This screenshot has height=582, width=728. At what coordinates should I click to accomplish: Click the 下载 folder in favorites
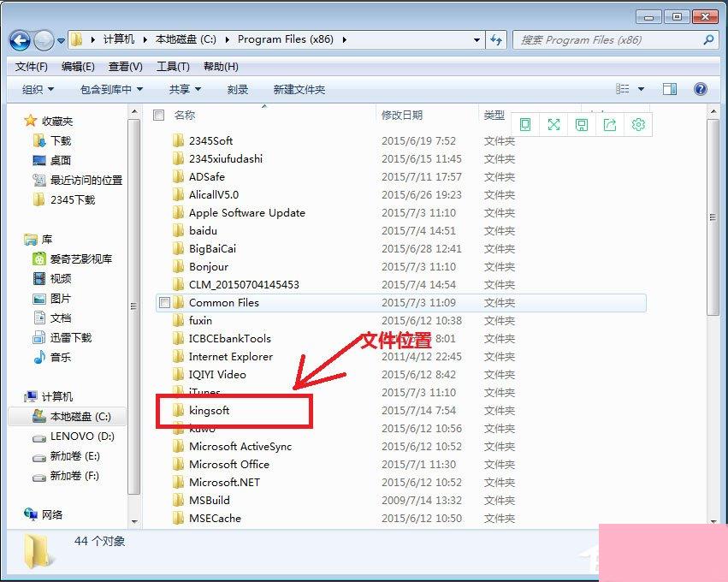(x=52, y=140)
